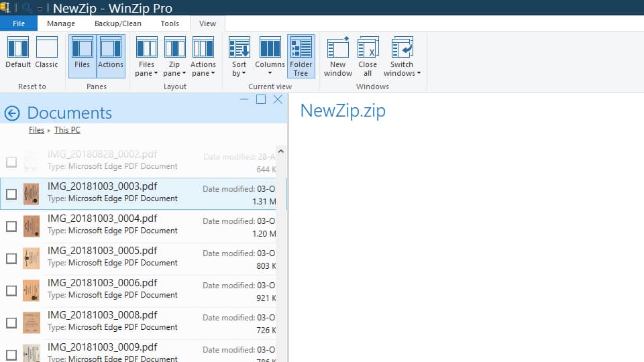
Task: Open the Sort by dropdown
Action: pyautogui.click(x=239, y=56)
